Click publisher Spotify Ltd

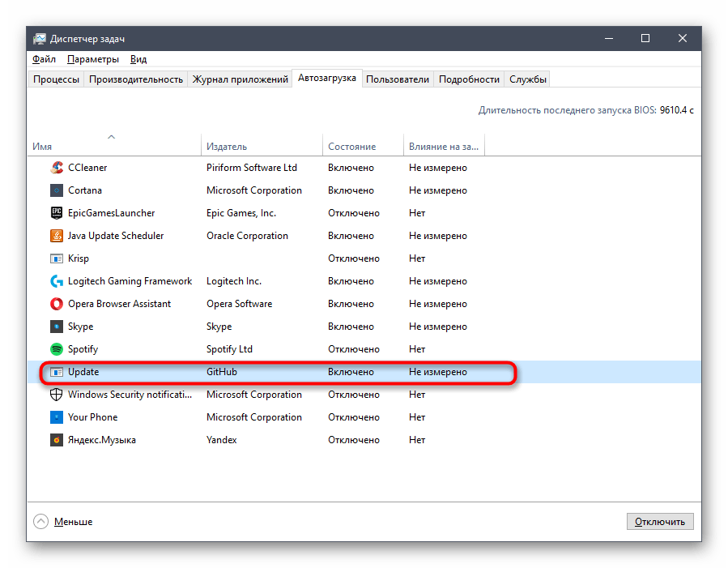pyautogui.click(x=229, y=349)
